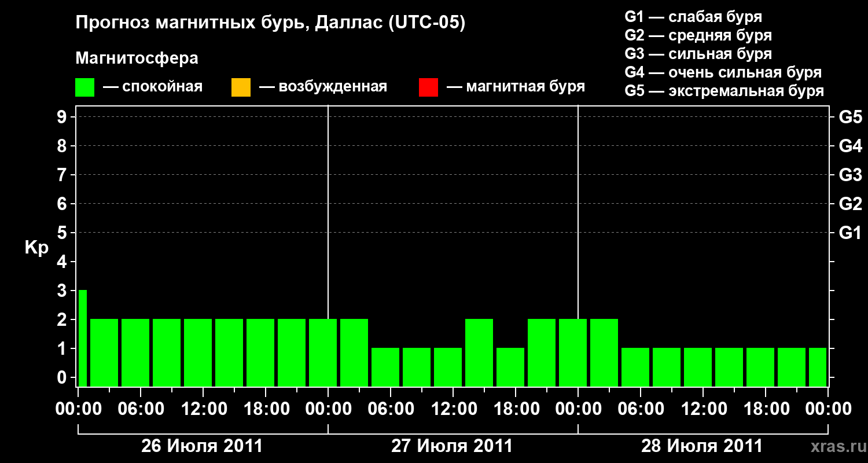Click the 'G2 — средняя буря' description
Screen dimensions: 868x463
click(698, 35)
